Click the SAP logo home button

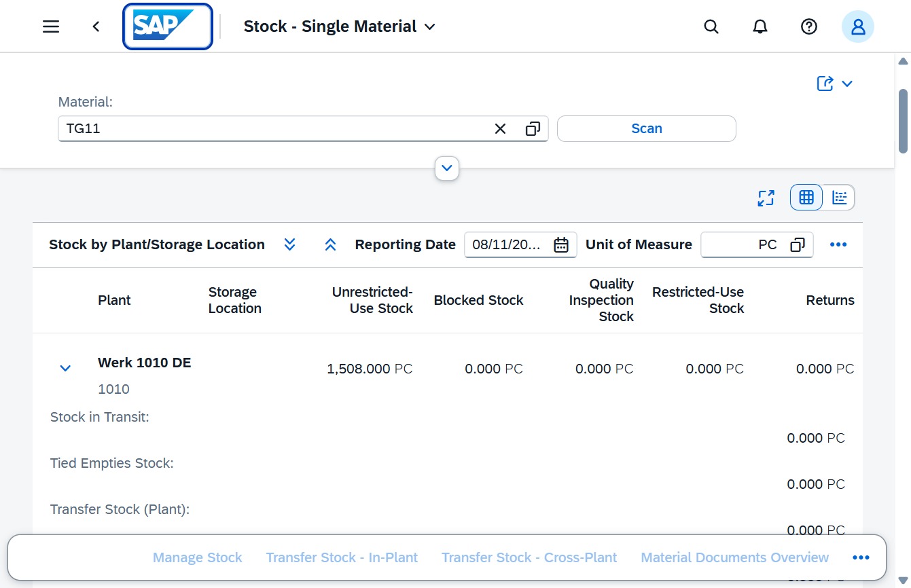[x=168, y=26]
